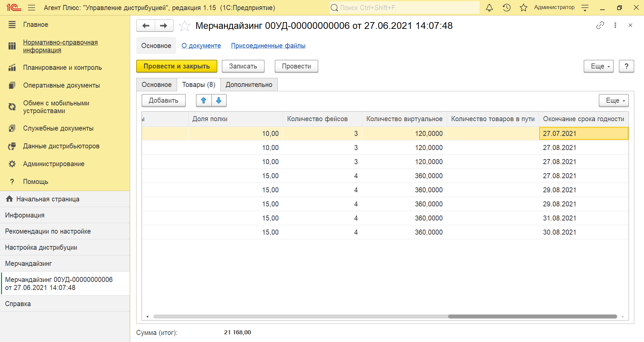644x342 pixels.
Task: Click Данные дистрибьюторов icon
Action: coord(12,146)
